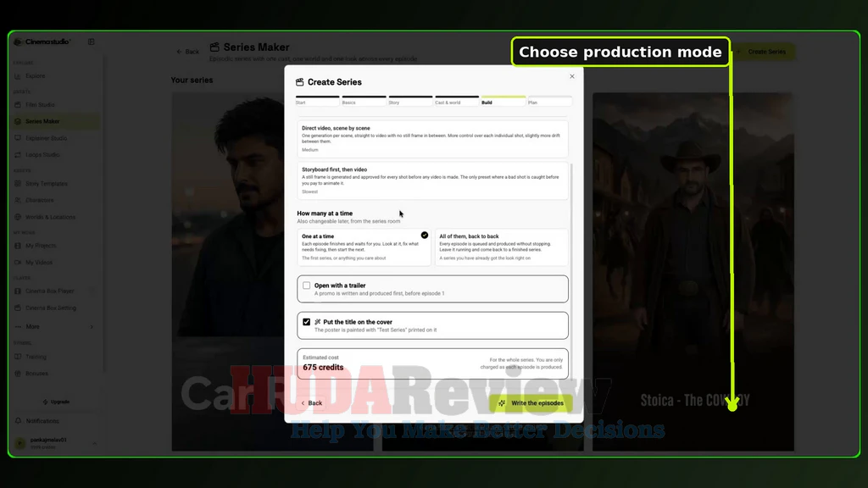Click Back at the bottom of the dialog
868x488 pixels.
[312, 402]
